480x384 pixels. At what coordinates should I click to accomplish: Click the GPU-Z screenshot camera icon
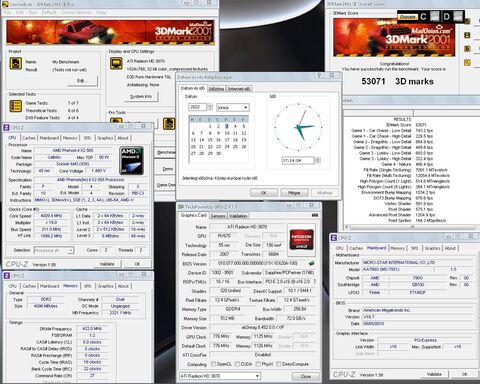(x=315, y=216)
